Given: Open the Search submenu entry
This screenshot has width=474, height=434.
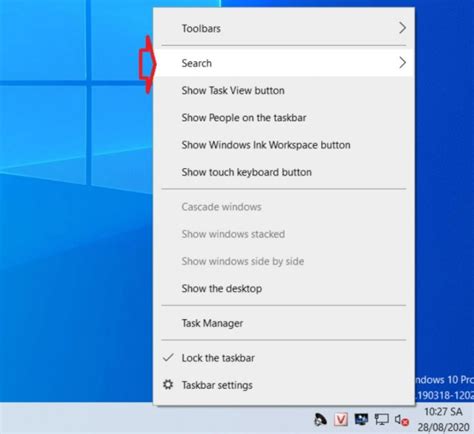Looking at the screenshot, I should (x=284, y=63).
